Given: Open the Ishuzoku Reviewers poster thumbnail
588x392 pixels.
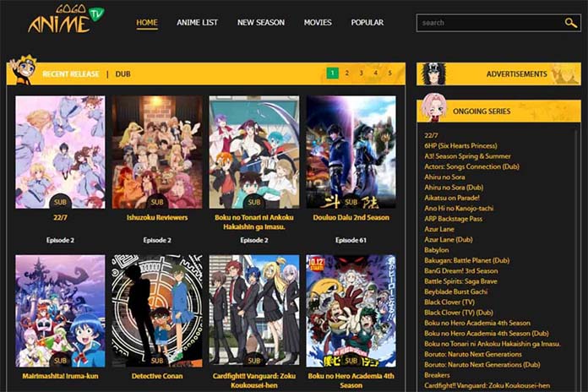Looking at the screenshot, I should click(157, 152).
